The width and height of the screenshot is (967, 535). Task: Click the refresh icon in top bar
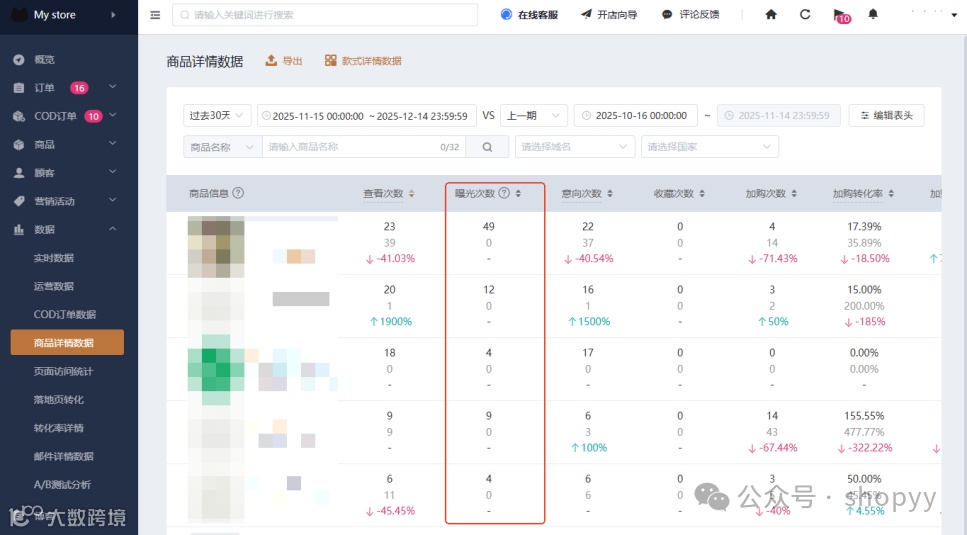pyautogui.click(x=805, y=14)
